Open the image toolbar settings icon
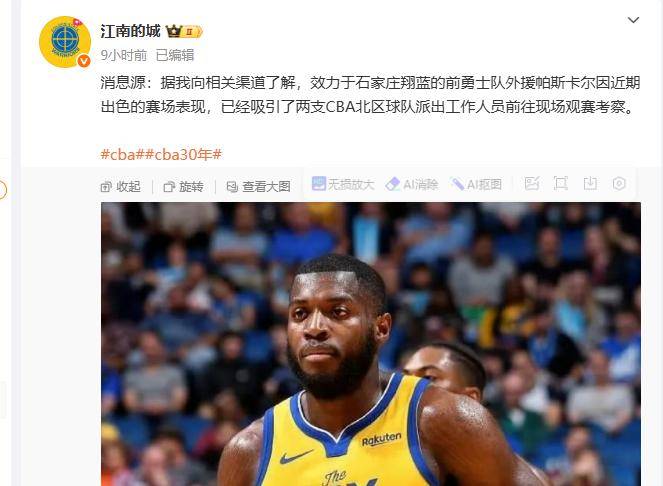Screen dimensions: 663x486 [x=619, y=184]
